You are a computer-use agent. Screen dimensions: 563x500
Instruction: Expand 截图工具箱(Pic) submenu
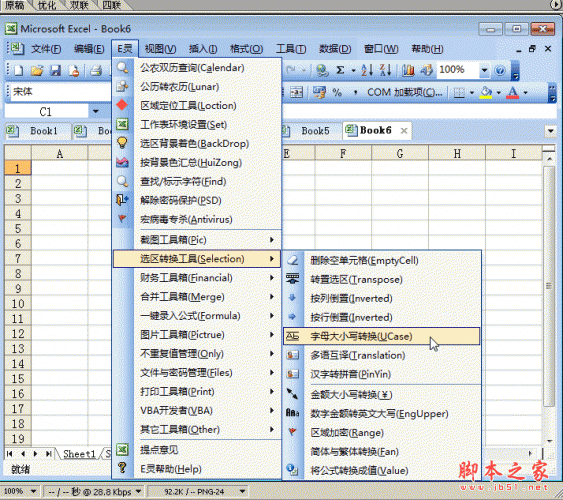coord(197,240)
